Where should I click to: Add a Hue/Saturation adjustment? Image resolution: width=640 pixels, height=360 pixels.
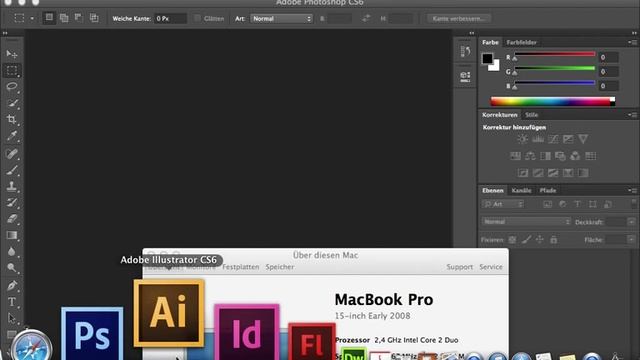click(515, 156)
